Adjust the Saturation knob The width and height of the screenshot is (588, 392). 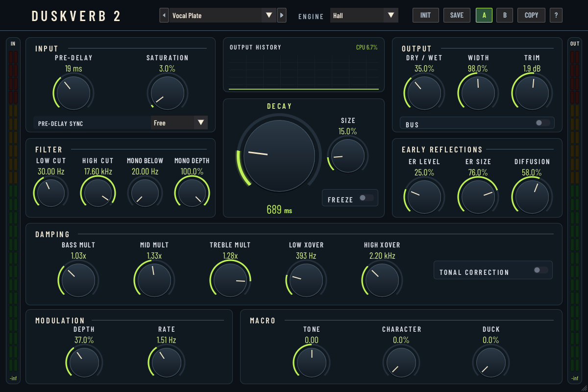coord(168,93)
